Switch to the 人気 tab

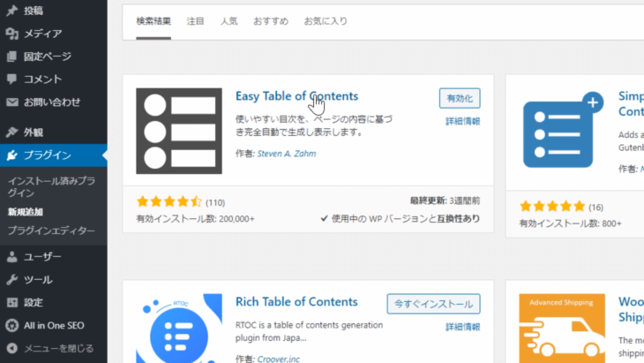(228, 21)
